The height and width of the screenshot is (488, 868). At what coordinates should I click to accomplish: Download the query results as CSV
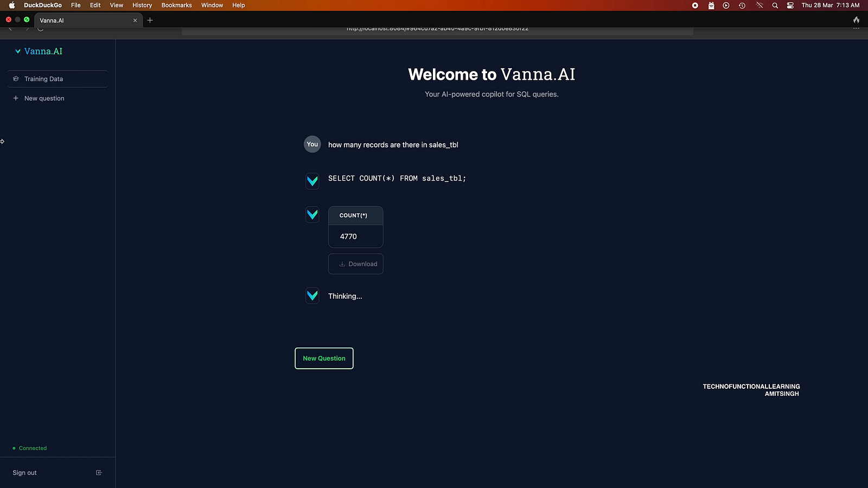tap(356, 264)
